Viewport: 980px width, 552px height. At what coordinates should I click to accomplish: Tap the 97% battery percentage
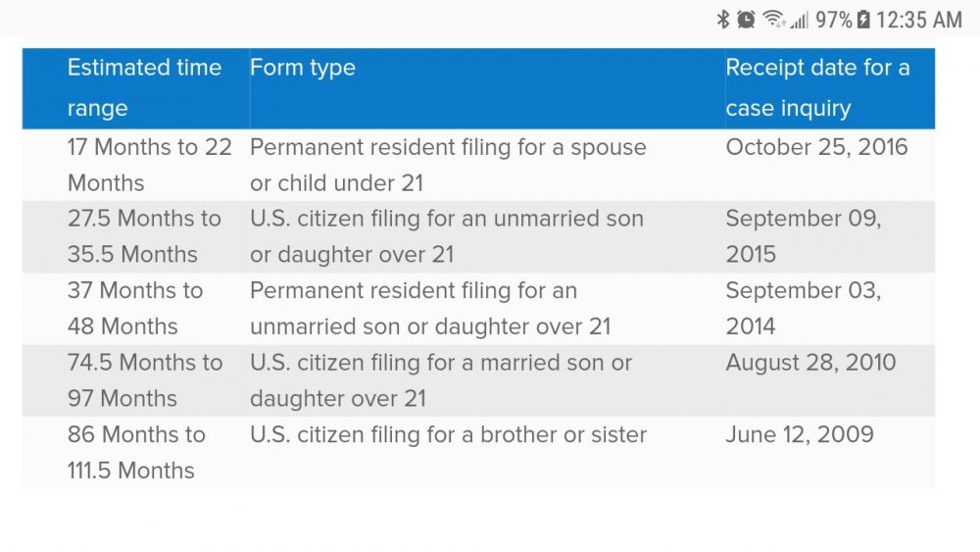tap(833, 20)
